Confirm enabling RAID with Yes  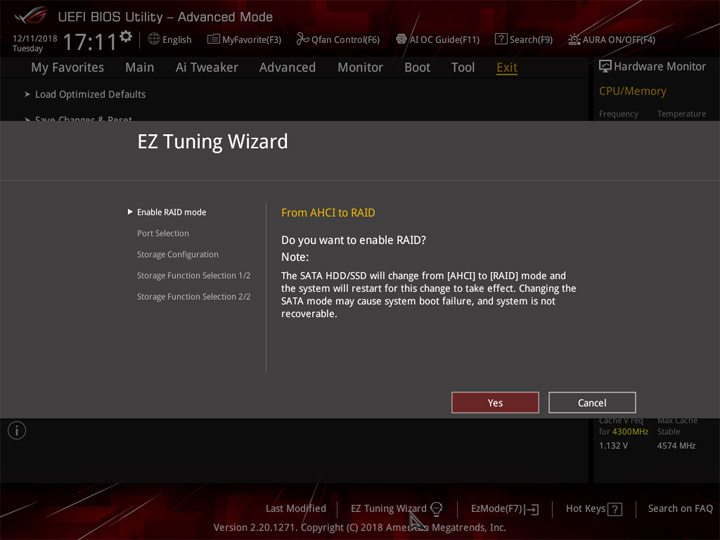[x=495, y=403]
